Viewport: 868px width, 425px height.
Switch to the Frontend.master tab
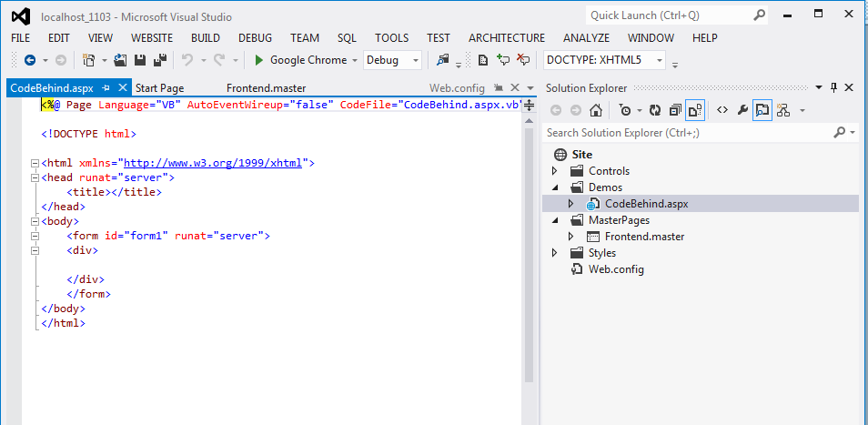click(x=266, y=88)
